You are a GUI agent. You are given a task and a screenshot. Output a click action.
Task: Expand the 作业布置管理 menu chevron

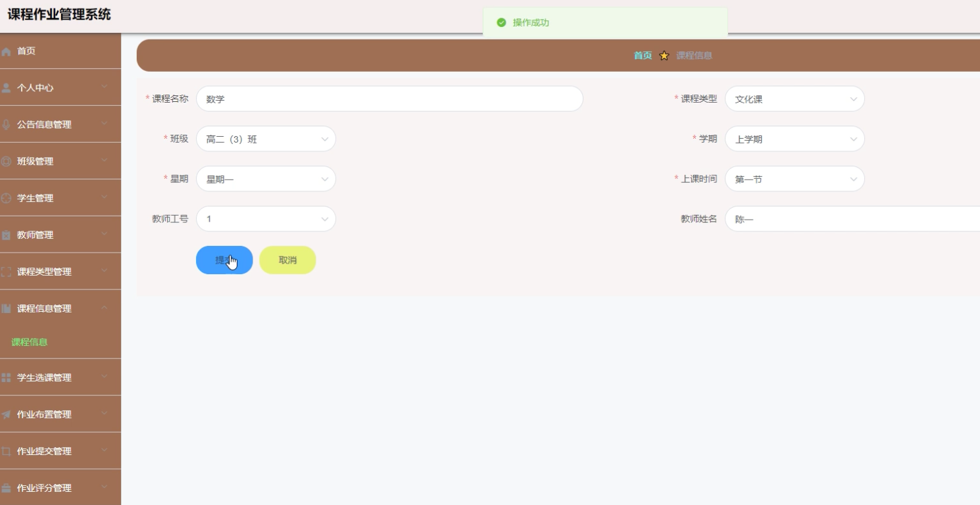point(105,414)
